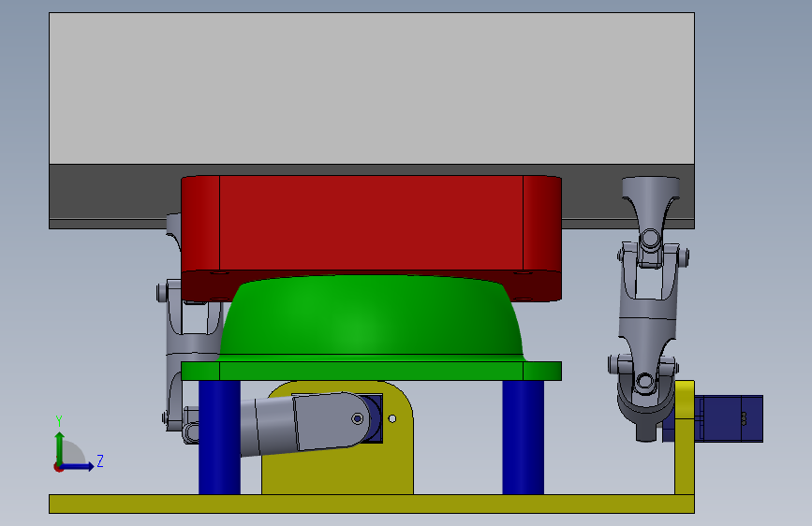Click the left blue support pillar
812x526 pixels.
(219, 437)
